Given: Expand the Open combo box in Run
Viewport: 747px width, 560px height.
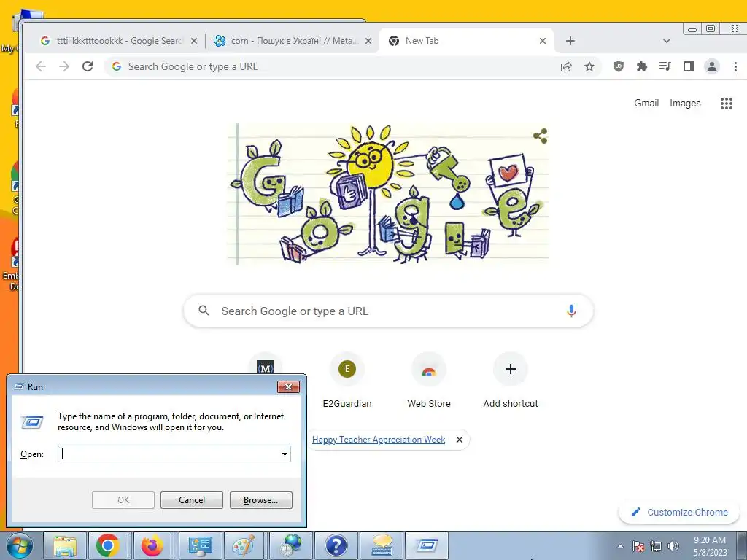Looking at the screenshot, I should pos(285,454).
